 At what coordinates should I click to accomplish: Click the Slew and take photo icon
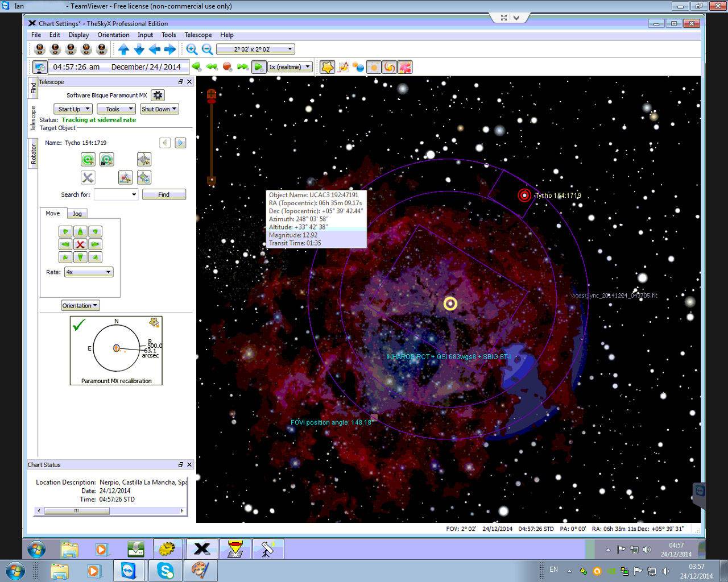(x=106, y=160)
